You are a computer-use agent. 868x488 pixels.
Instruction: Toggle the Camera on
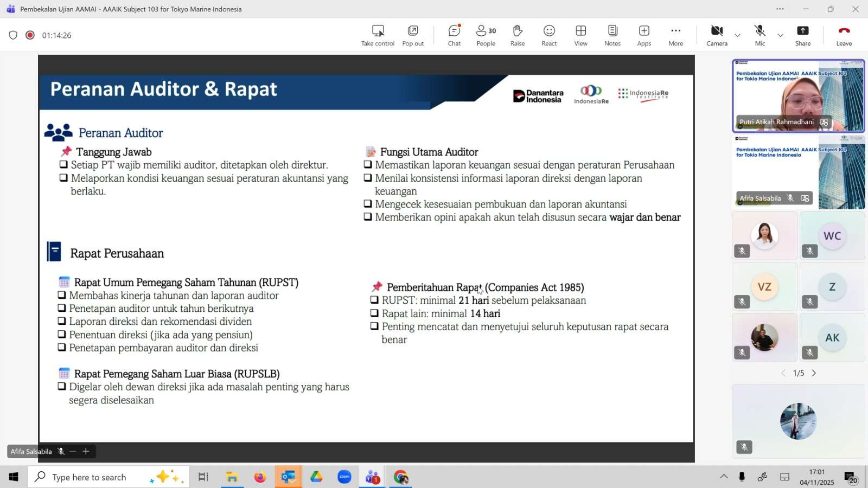(717, 35)
